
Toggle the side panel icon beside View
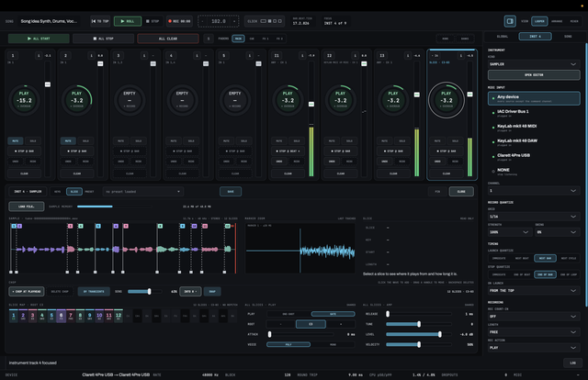click(x=510, y=21)
